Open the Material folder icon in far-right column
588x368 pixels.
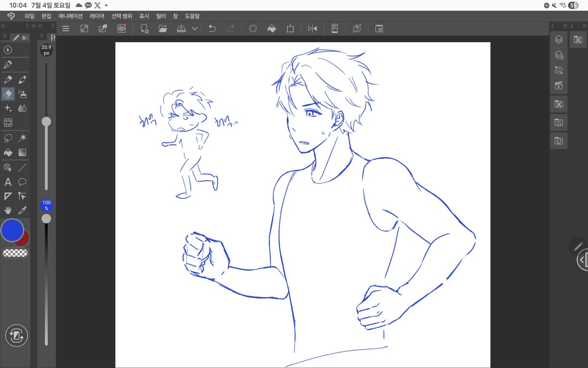pyautogui.click(x=579, y=39)
